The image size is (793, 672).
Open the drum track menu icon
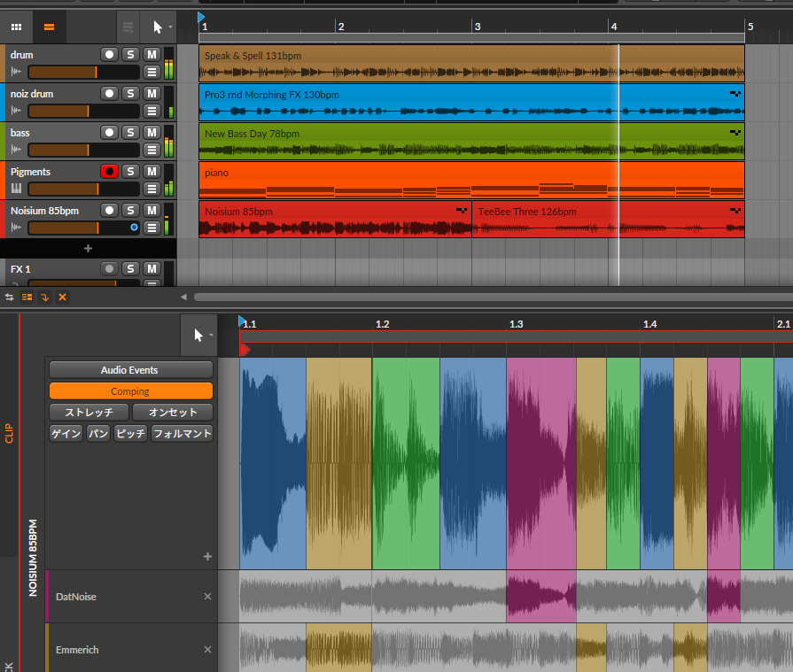point(152,73)
